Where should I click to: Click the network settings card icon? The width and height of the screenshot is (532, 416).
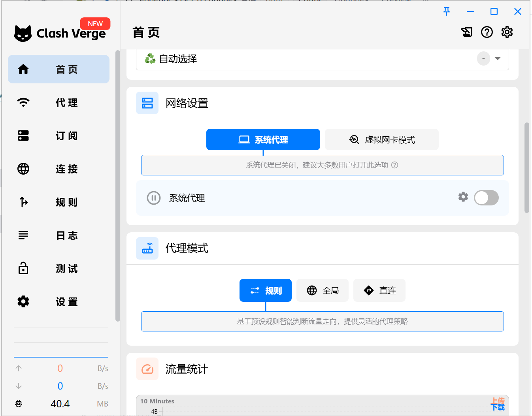(147, 103)
